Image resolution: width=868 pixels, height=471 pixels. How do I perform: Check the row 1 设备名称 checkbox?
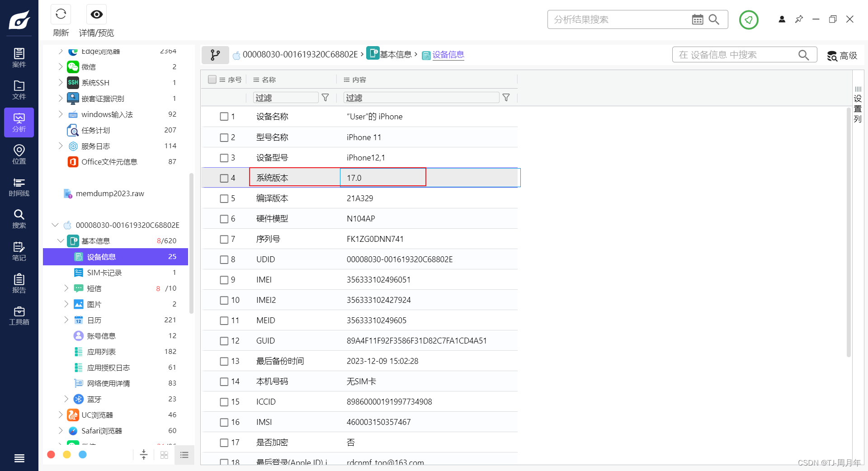pos(224,117)
